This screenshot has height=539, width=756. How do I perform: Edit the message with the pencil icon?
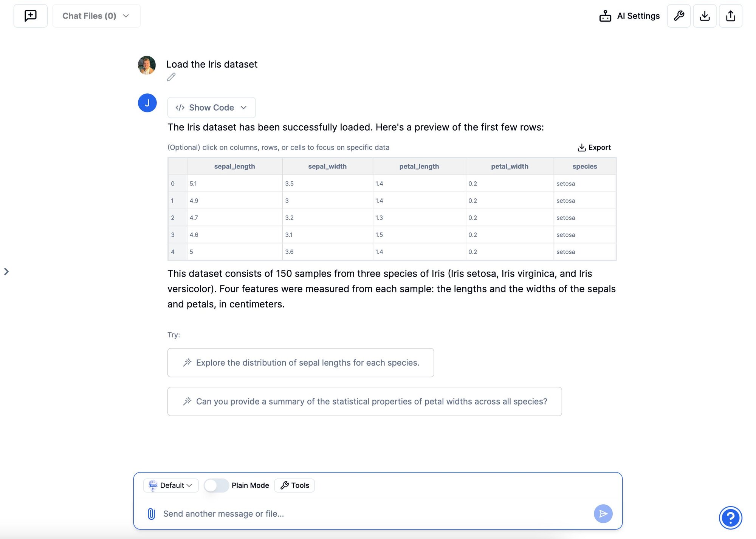pos(171,77)
